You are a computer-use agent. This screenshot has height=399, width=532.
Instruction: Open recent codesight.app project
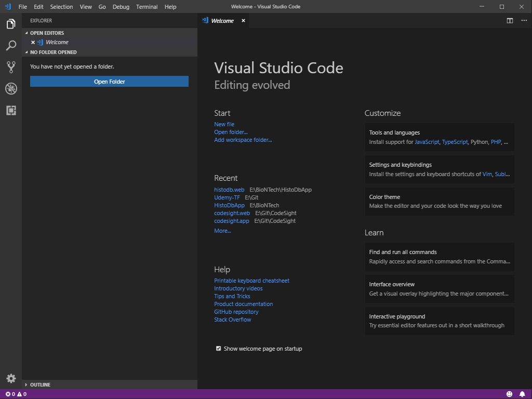click(x=232, y=221)
